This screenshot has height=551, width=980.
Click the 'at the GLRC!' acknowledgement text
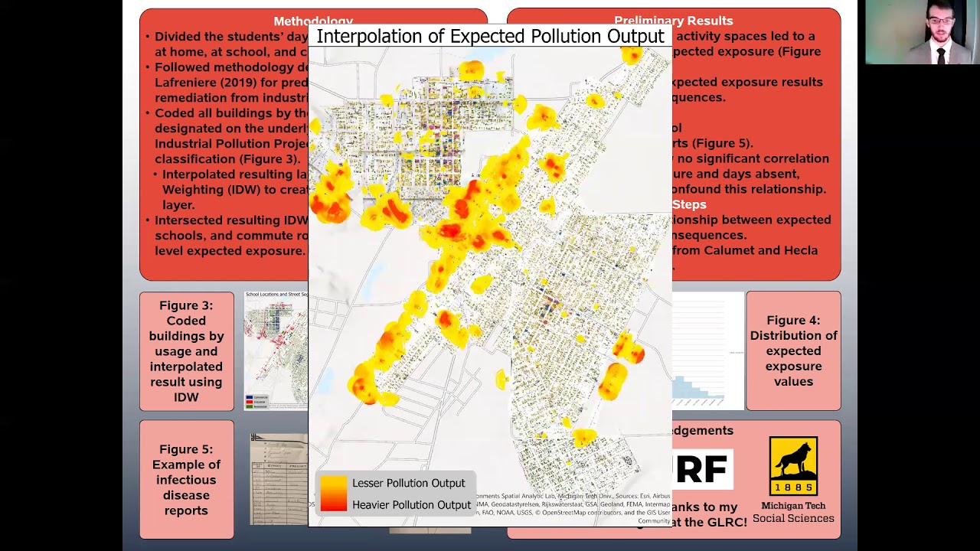(710, 522)
